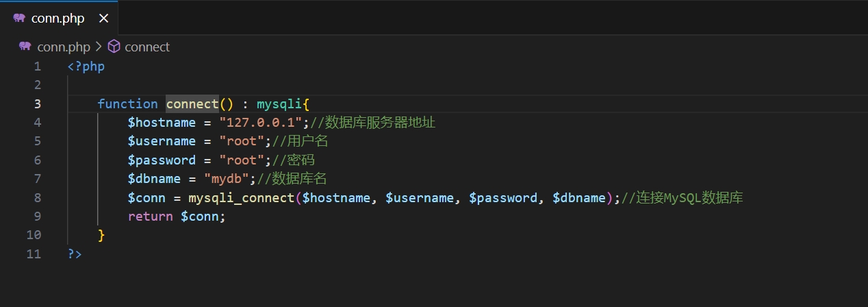Click the $username variable on line 5
Screen dimensions: 868x307
click(x=162, y=141)
